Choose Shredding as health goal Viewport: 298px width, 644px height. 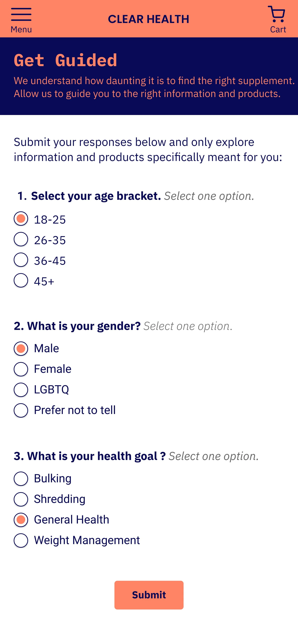[x=21, y=499]
